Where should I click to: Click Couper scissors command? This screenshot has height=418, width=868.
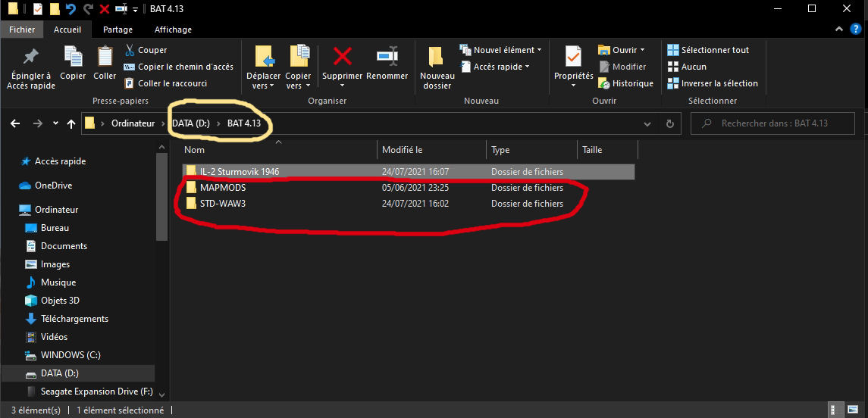coord(146,50)
